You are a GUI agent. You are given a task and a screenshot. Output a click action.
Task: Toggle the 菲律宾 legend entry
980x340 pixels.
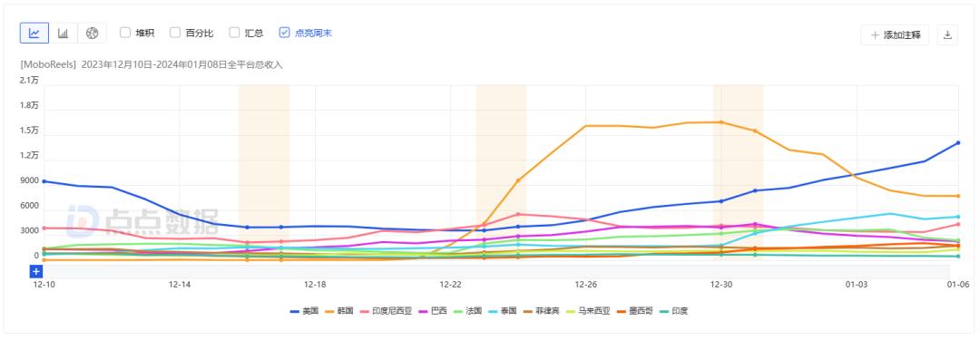click(x=541, y=311)
